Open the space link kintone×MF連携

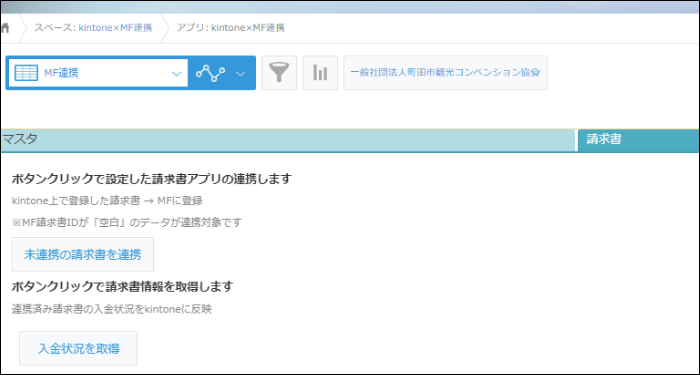click(116, 28)
